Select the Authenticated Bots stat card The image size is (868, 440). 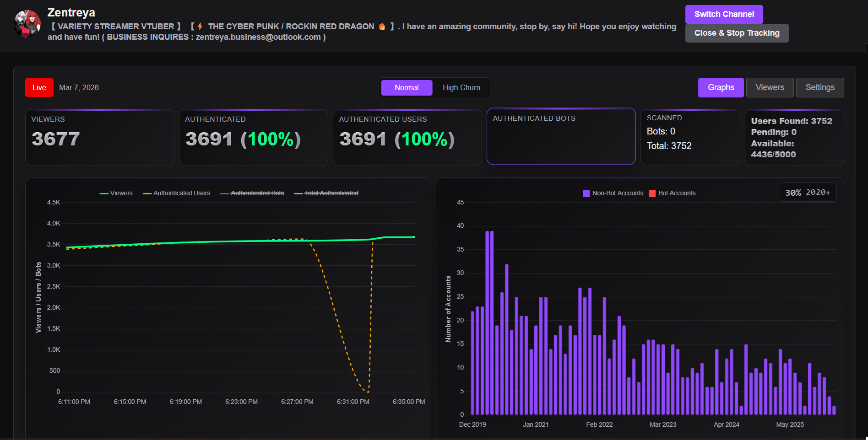click(561, 136)
